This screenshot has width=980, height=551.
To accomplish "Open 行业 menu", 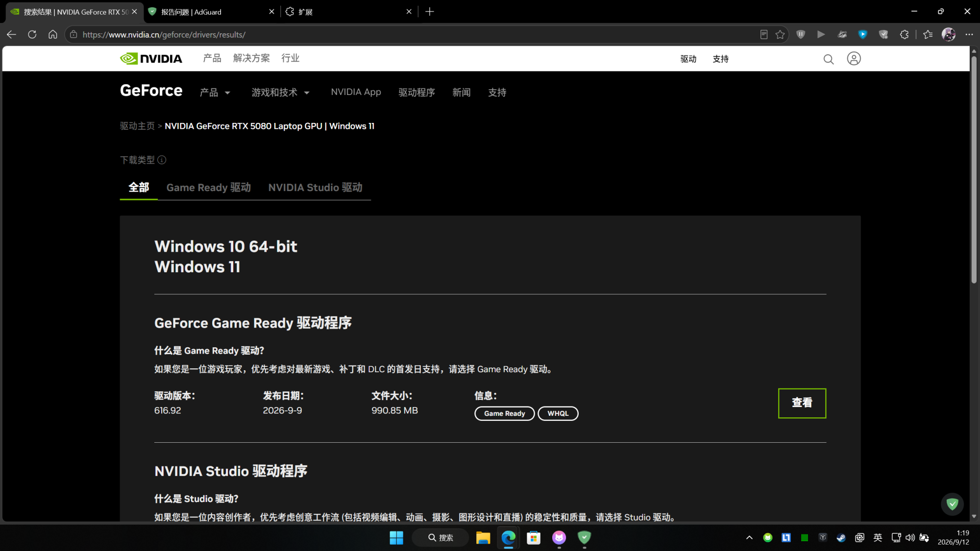I will [x=290, y=58].
